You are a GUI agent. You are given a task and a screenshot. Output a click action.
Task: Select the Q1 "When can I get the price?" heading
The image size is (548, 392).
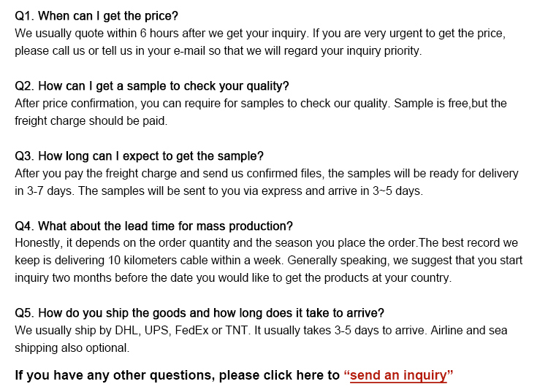click(96, 16)
